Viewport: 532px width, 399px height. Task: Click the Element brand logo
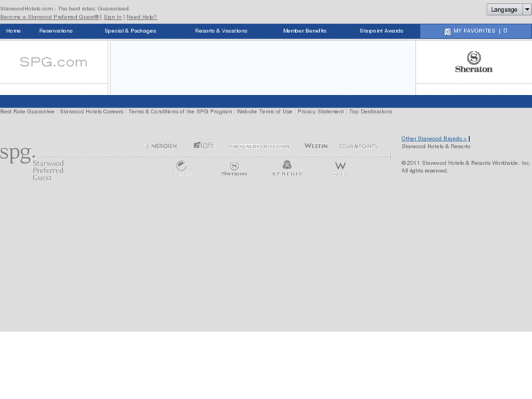[x=181, y=168]
